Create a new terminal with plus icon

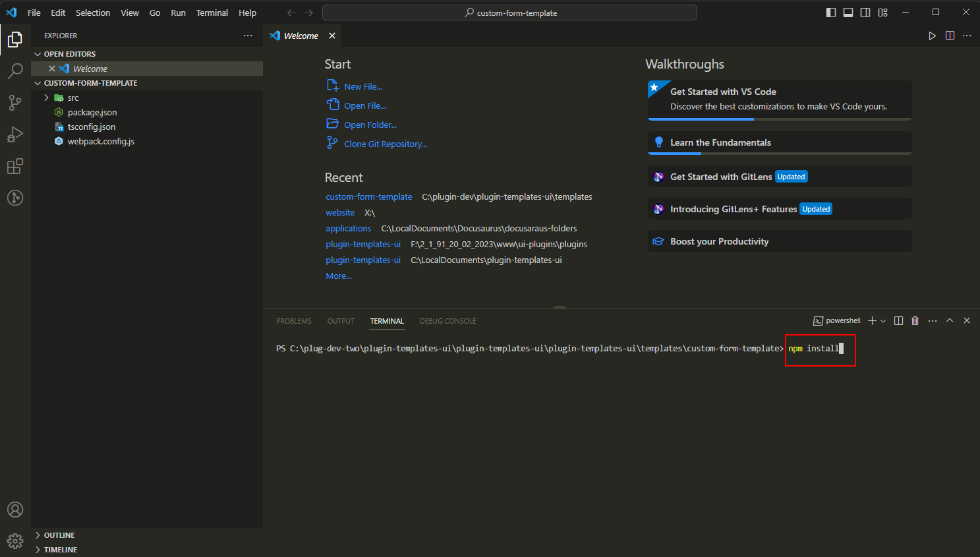pos(872,320)
